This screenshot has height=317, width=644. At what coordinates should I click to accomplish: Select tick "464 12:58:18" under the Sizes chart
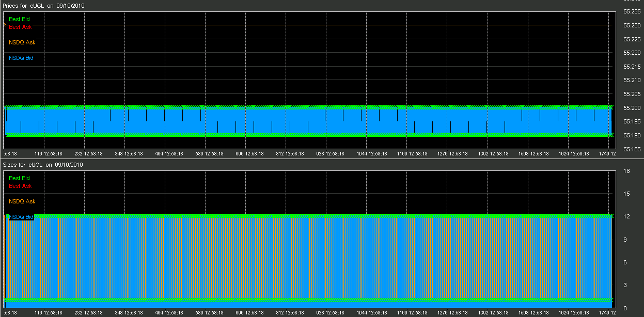coord(169,313)
